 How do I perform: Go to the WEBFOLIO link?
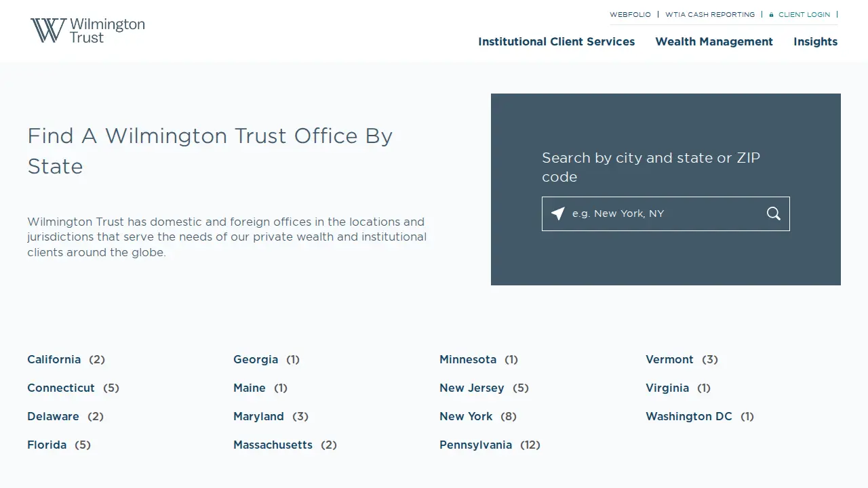[x=630, y=14]
